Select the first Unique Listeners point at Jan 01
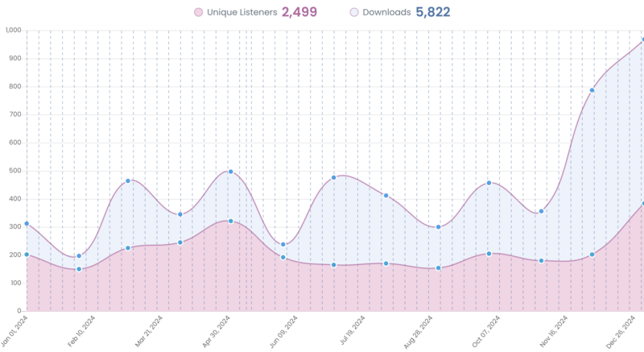The width and height of the screenshot is (644, 352). point(27,255)
